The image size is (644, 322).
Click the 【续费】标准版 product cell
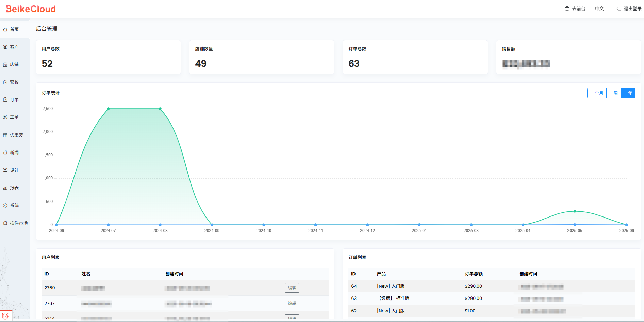pos(393,299)
